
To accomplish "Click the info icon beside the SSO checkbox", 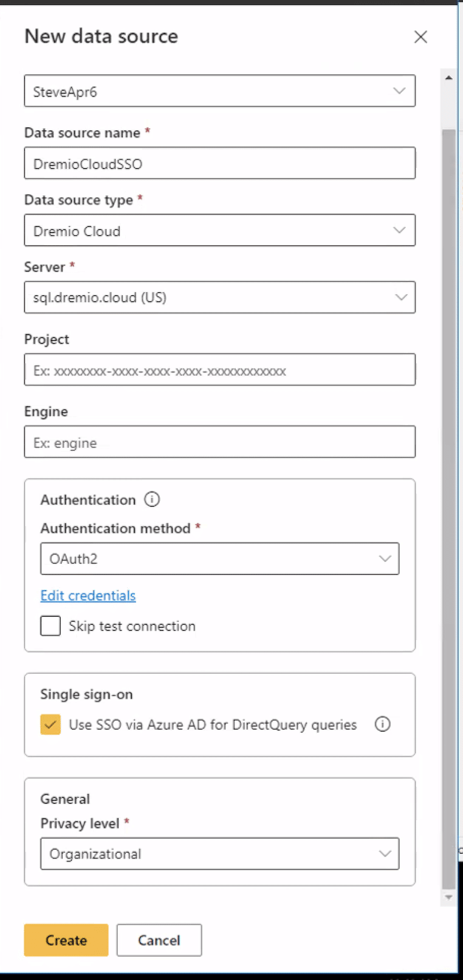I will point(382,724).
